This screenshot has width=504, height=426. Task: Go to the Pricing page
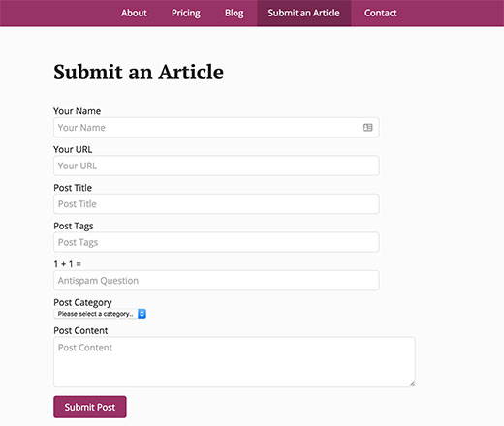[x=186, y=13]
